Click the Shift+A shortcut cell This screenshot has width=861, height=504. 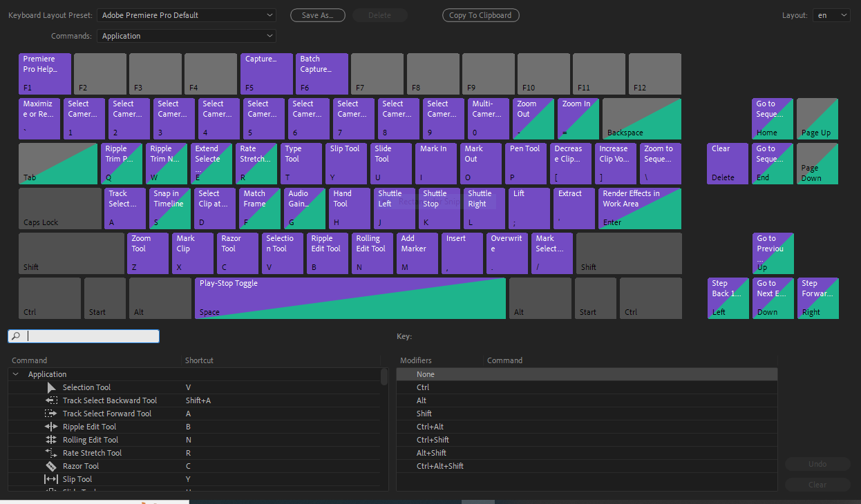[198, 400]
